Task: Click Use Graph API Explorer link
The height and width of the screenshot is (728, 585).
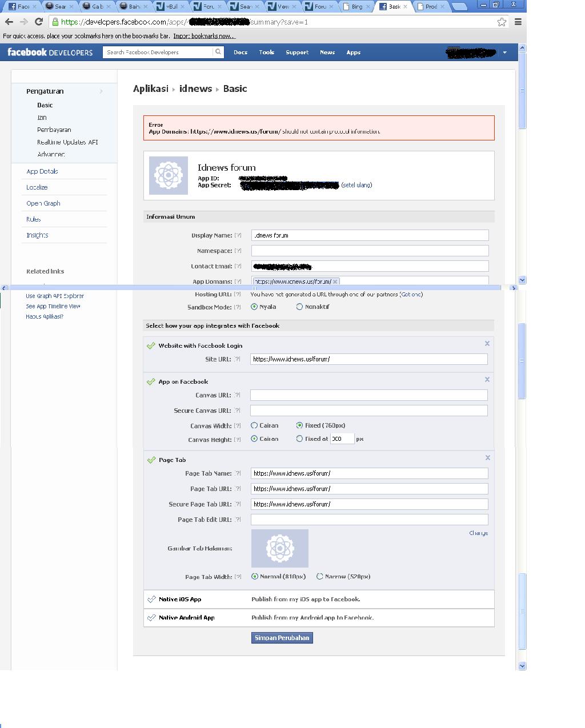Action: point(55,296)
